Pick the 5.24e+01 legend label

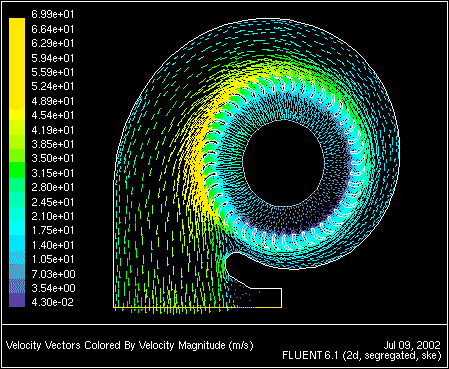click(x=53, y=86)
